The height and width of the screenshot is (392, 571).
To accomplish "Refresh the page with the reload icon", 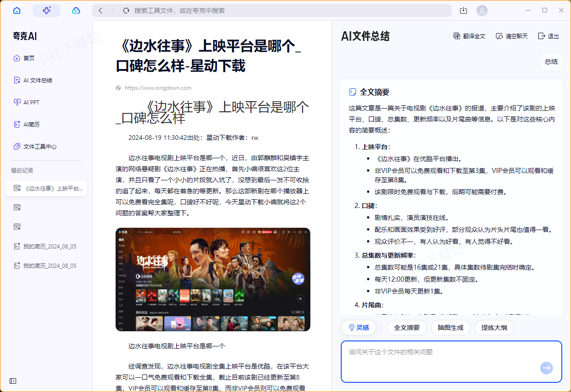I will pyautogui.click(x=126, y=11).
